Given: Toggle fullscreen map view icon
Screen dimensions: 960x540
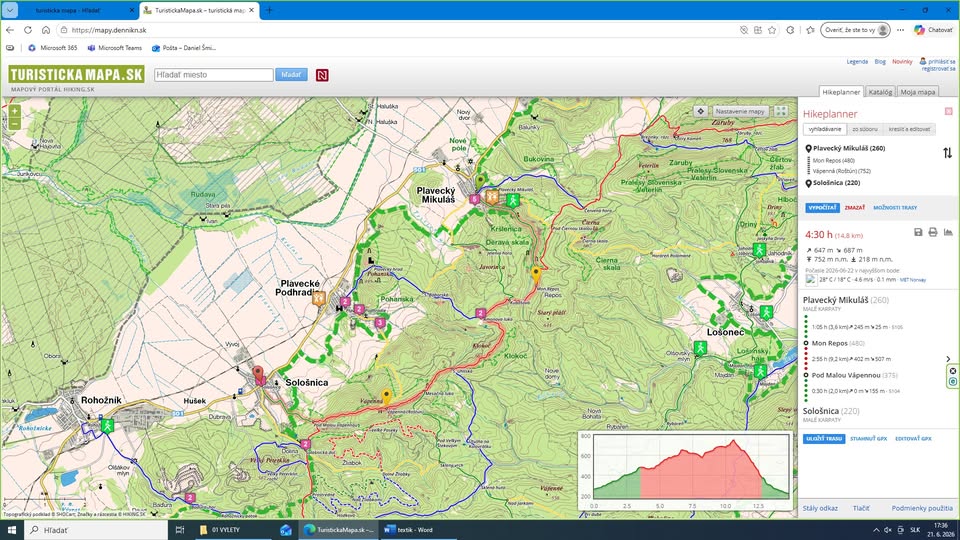Looking at the screenshot, I should click(x=781, y=111).
